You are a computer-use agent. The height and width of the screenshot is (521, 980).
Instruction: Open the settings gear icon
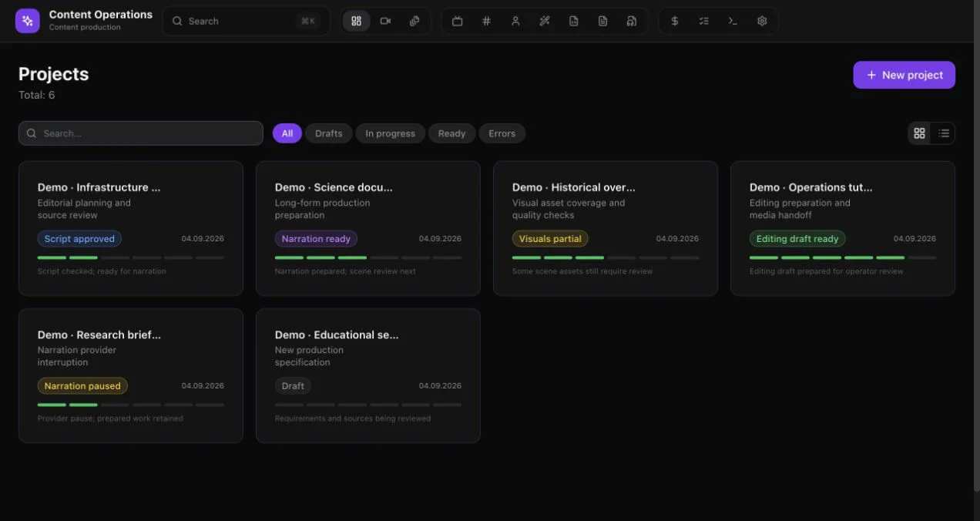tap(762, 21)
